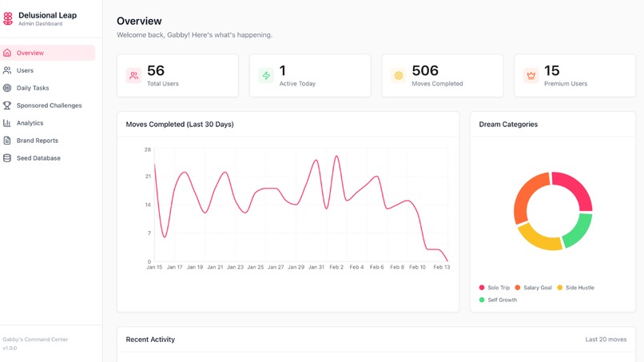This screenshot has height=362, width=644.
Task: Toggle Solo Trip legend entry
Action: (494, 288)
